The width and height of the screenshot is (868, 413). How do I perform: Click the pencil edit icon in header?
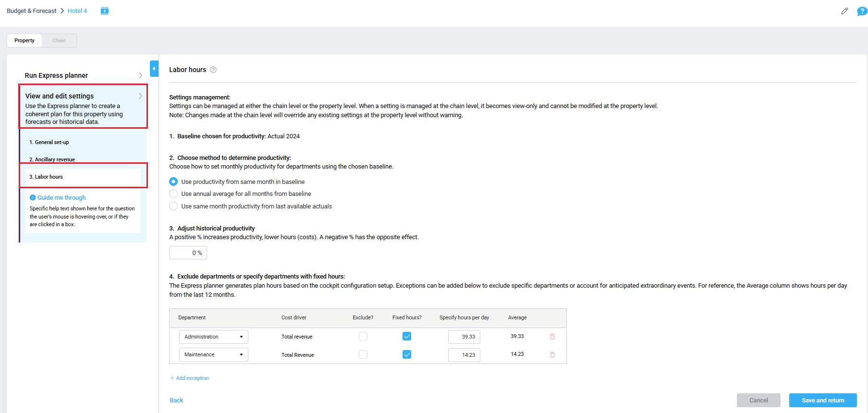click(844, 11)
